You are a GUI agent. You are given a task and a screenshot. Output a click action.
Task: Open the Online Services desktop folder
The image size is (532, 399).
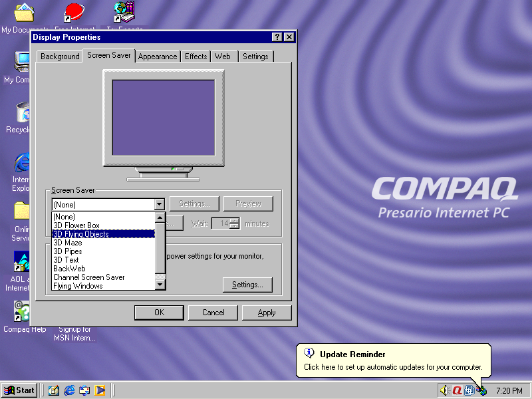(22, 211)
